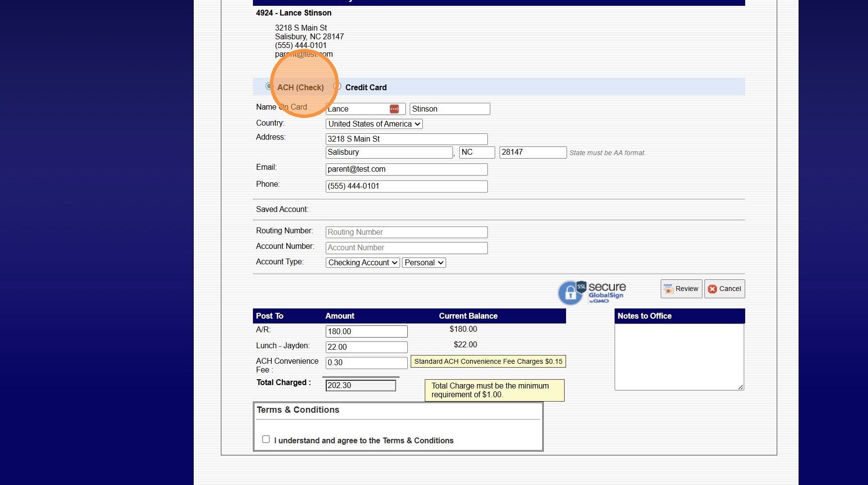Click the Lunch current balance $22.00
Image resolution: width=868 pixels, height=485 pixels.
point(465,345)
